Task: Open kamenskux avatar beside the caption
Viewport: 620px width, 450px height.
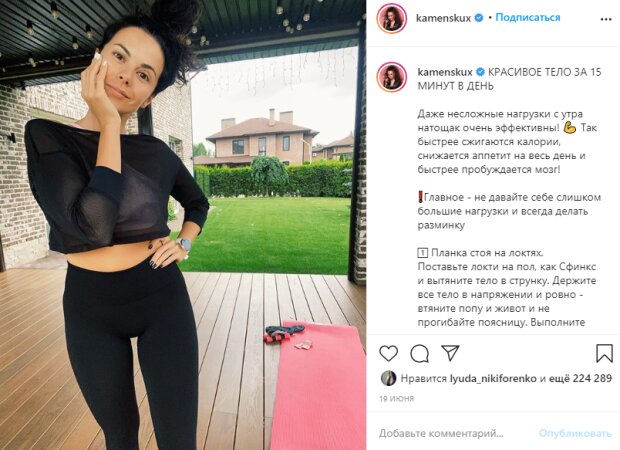Action: [x=391, y=77]
